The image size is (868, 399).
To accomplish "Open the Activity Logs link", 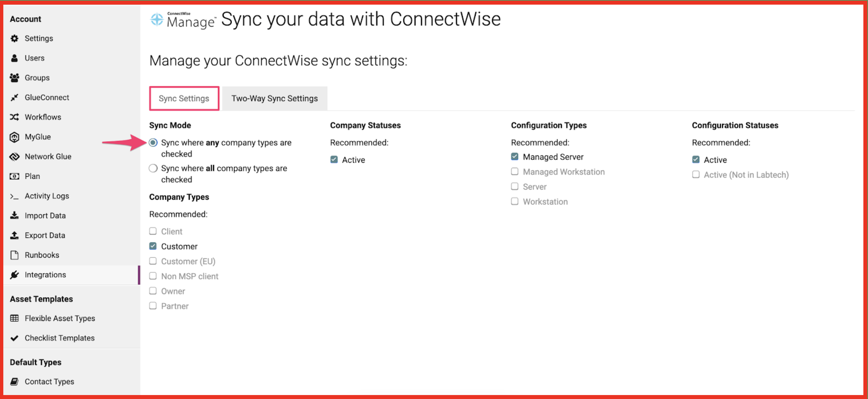I will click(47, 196).
